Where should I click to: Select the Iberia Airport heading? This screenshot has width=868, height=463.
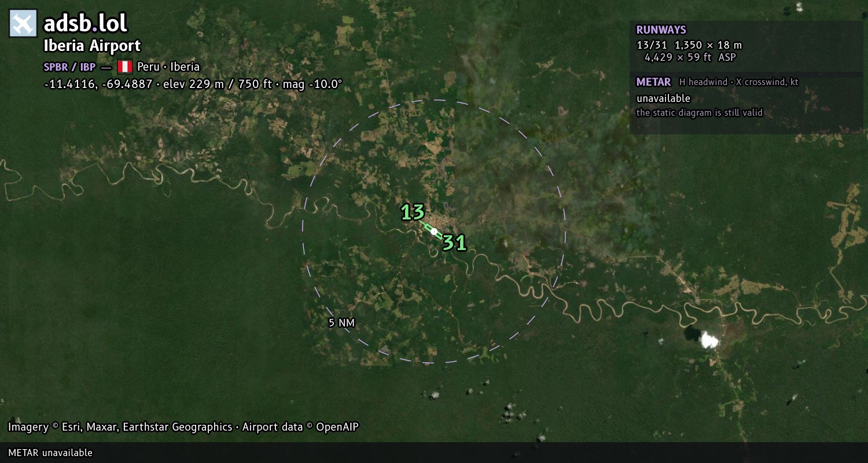(92, 46)
